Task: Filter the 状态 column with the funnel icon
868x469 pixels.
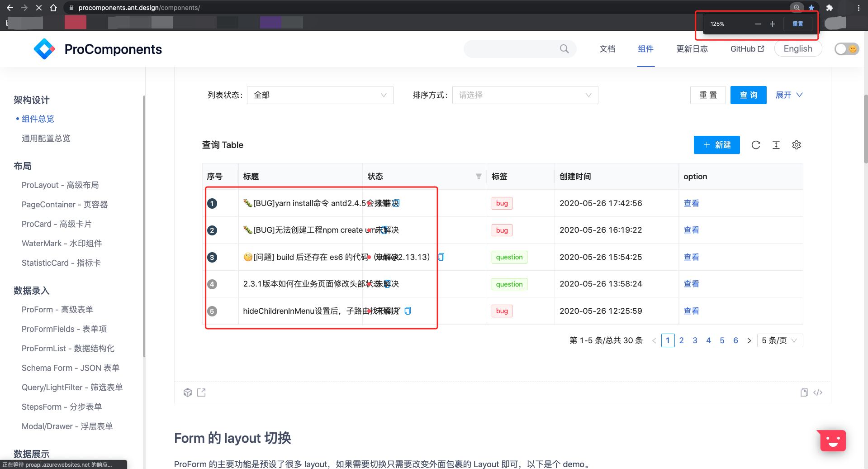Action: pos(479,176)
